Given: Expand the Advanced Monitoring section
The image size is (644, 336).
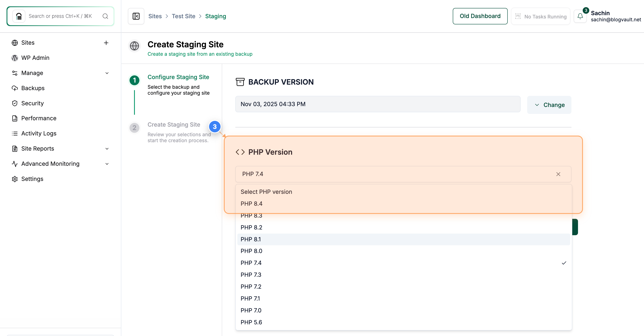Looking at the screenshot, I should [x=107, y=164].
